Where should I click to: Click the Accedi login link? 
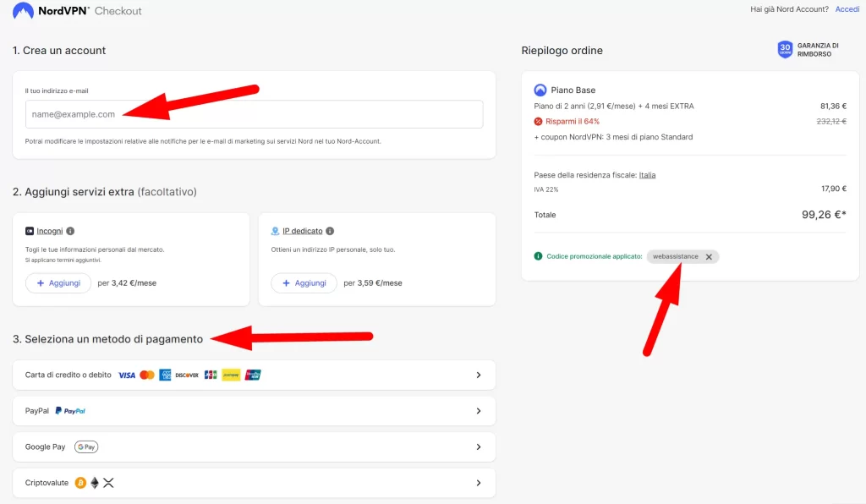coord(847,9)
